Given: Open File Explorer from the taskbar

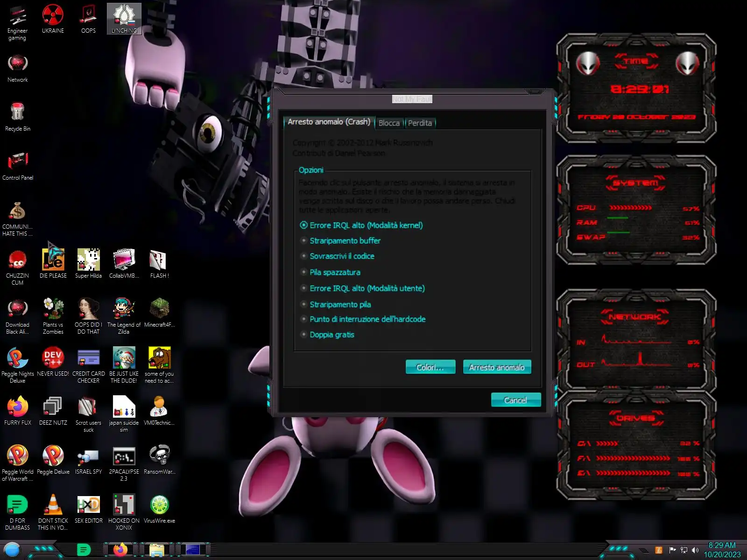Looking at the screenshot, I should [156, 550].
